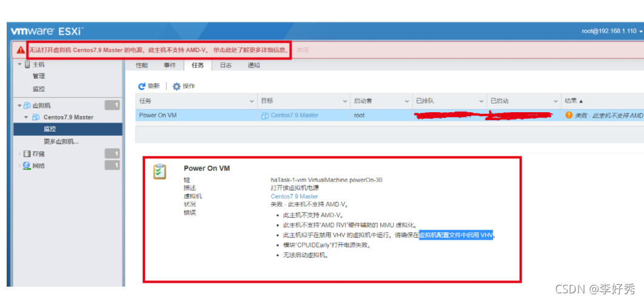Switch to the 日志 tab
644x300 pixels.
tap(226, 65)
